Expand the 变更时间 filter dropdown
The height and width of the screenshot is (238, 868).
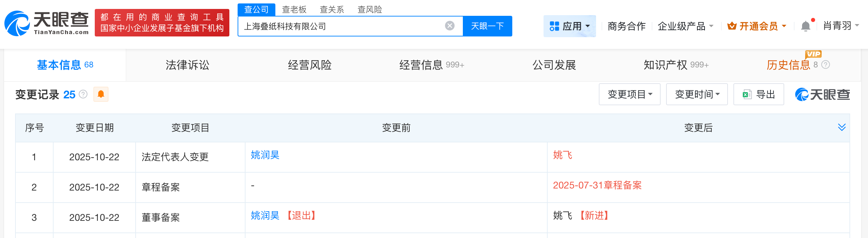[x=697, y=94]
